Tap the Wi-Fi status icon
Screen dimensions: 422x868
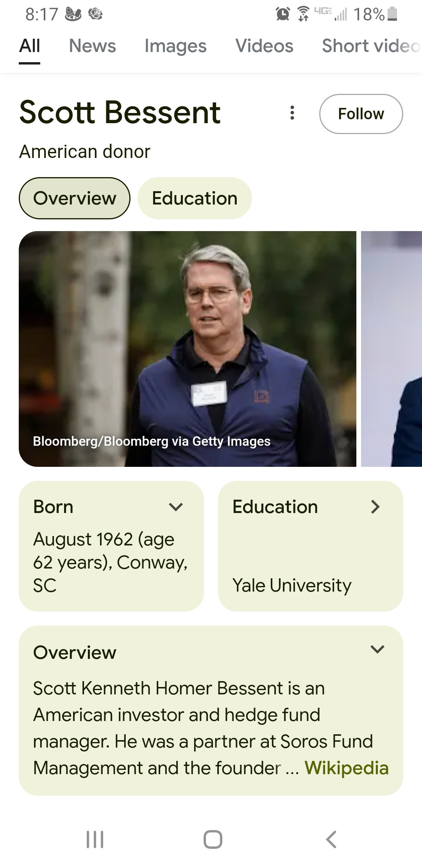pyautogui.click(x=303, y=14)
